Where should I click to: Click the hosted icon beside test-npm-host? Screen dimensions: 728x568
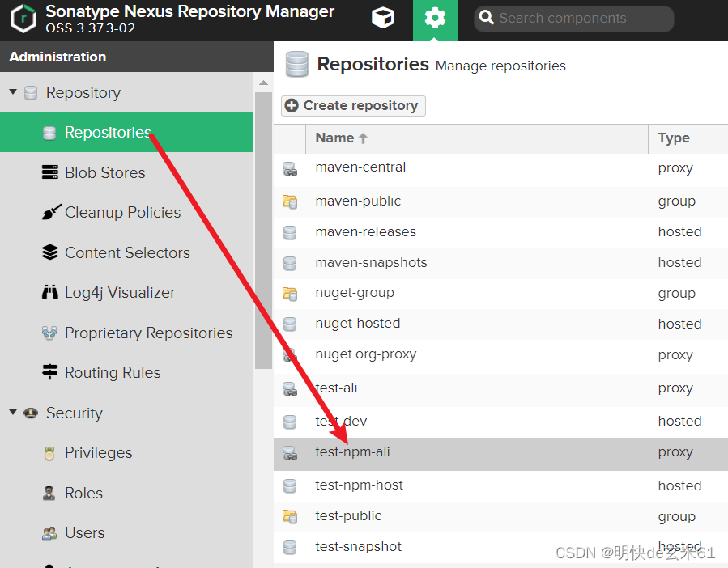point(290,485)
